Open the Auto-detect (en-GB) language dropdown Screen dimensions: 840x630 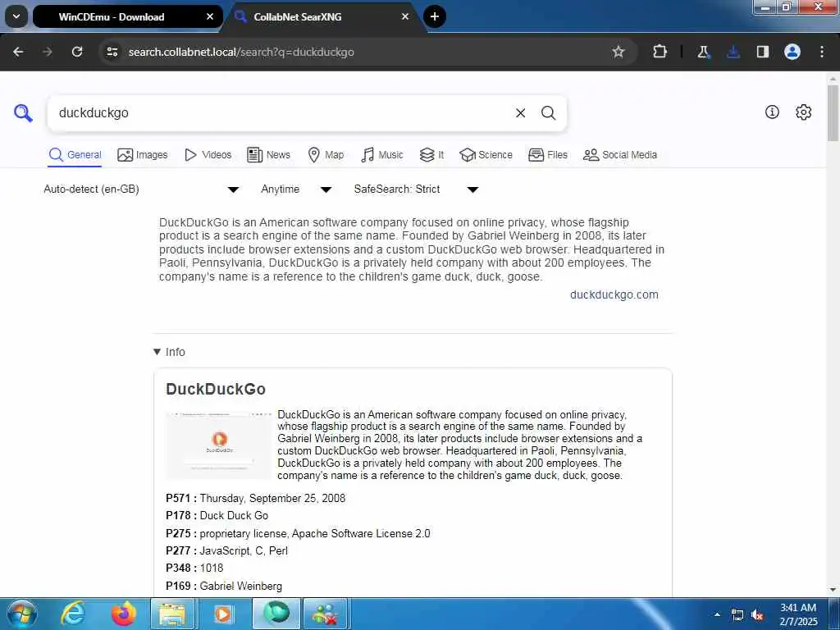click(141, 189)
